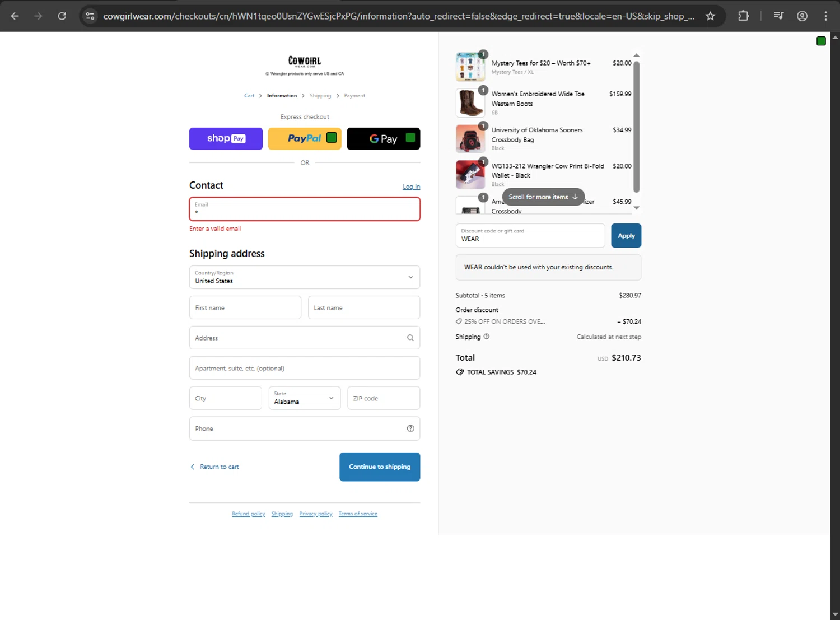The image size is (840, 620).
Task: Focus the Apartment, suite field
Action: (x=305, y=368)
